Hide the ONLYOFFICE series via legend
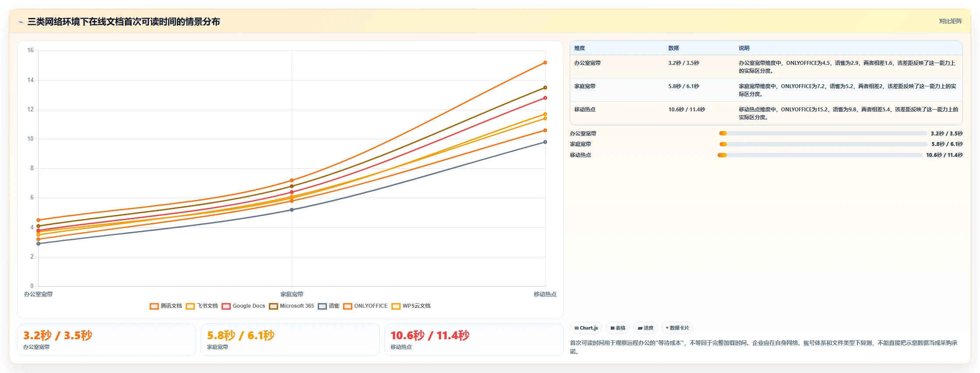The image size is (980, 373). pos(366,306)
